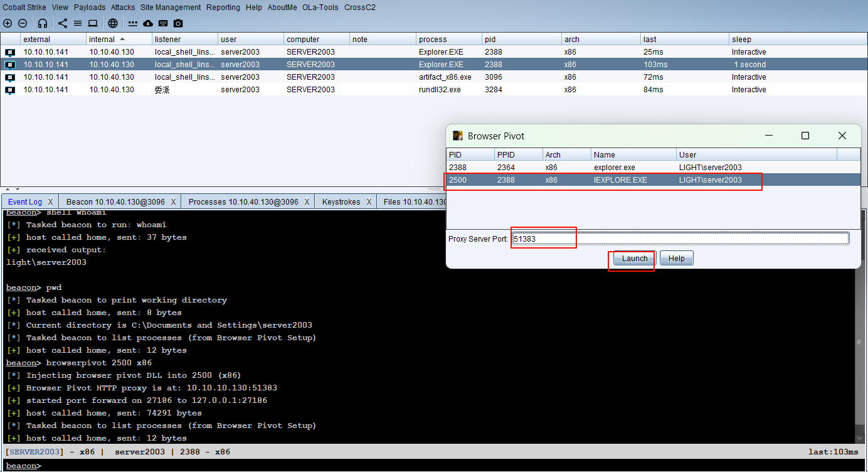
Task: Open the Attacks menu
Action: point(123,8)
